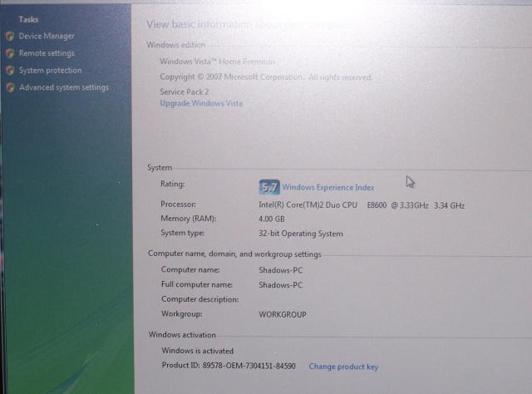Click the processor value Intel Core2 Duo E8600
This screenshot has height=394, width=532.
tap(362, 205)
